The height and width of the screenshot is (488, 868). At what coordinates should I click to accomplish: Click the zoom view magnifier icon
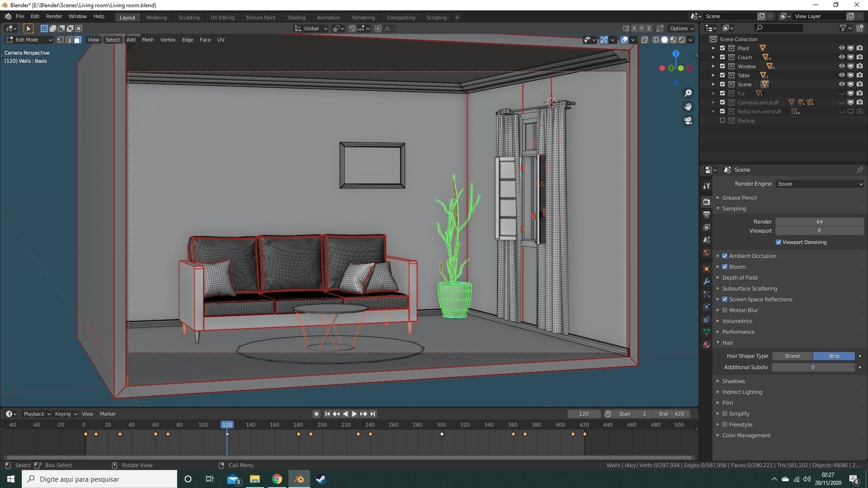click(x=688, y=93)
